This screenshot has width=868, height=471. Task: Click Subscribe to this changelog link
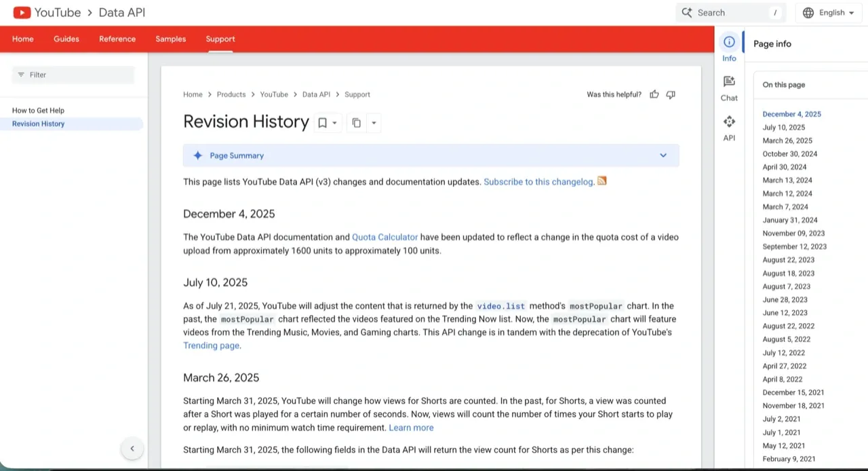click(x=538, y=182)
